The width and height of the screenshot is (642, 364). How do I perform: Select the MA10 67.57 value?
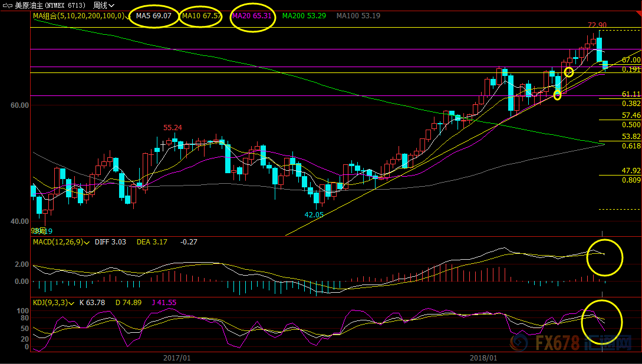[202, 16]
